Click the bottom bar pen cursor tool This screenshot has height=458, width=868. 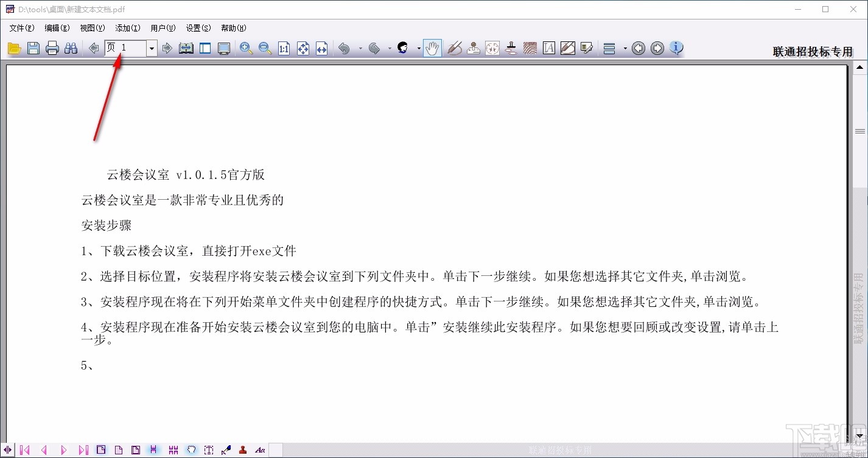226,450
